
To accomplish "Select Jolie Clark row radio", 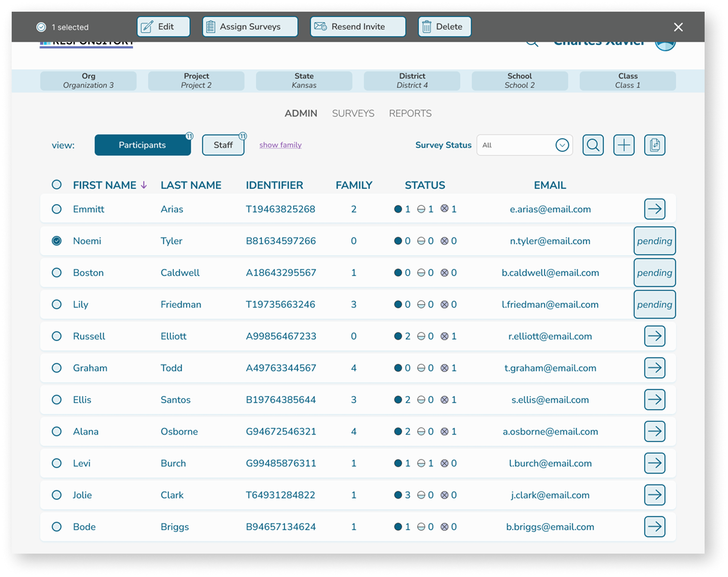I will 57,495.
